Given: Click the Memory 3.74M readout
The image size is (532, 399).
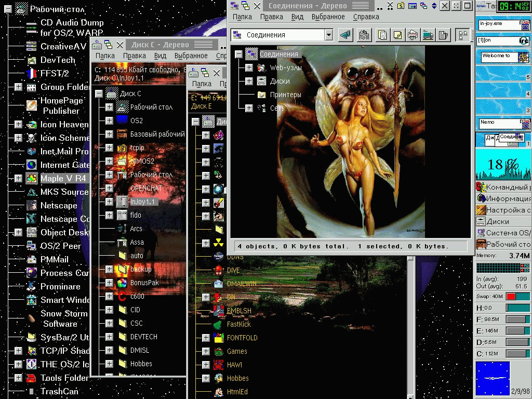Looking at the screenshot, I should (503, 256).
